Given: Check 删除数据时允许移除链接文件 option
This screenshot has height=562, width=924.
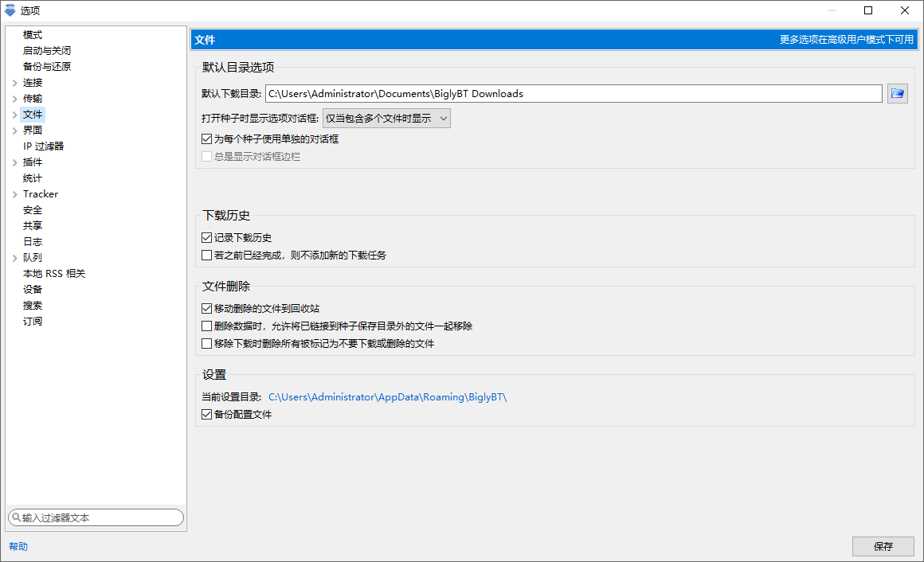Looking at the screenshot, I should coord(206,326).
